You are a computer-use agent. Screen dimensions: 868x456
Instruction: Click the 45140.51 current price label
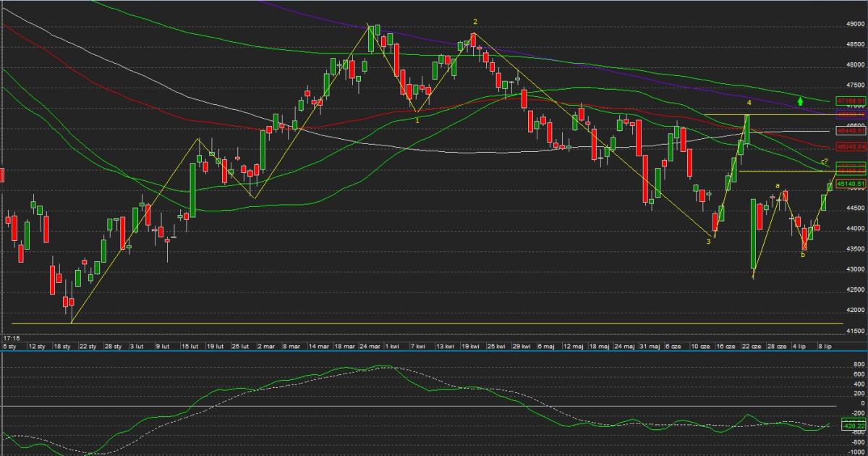pyautogui.click(x=851, y=185)
